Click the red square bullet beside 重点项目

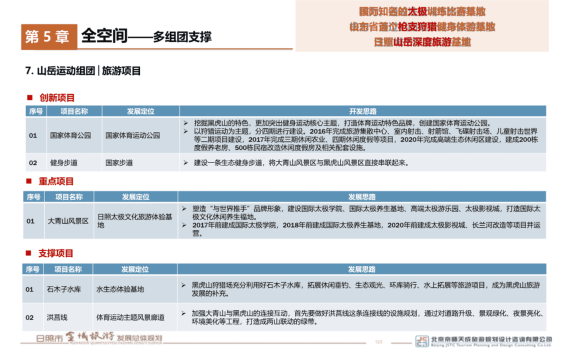pos(29,181)
